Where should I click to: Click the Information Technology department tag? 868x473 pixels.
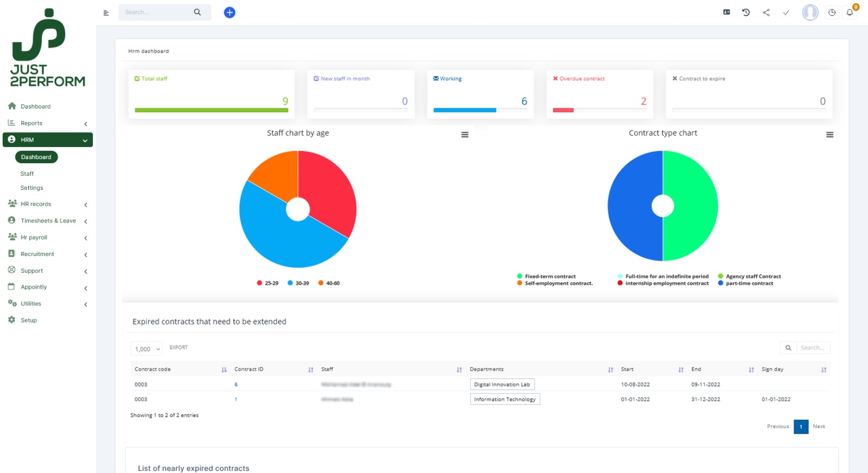505,399
